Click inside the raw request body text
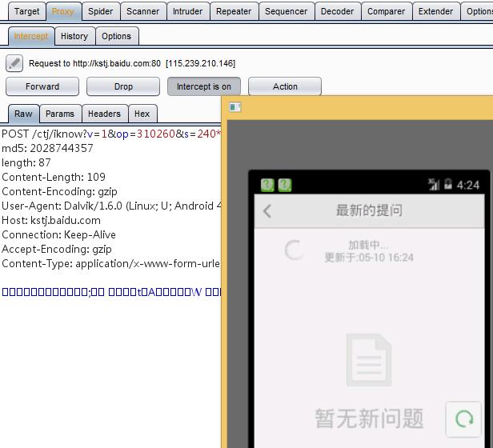The image size is (493, 448). pyautogui.click(x=111, y=292)
